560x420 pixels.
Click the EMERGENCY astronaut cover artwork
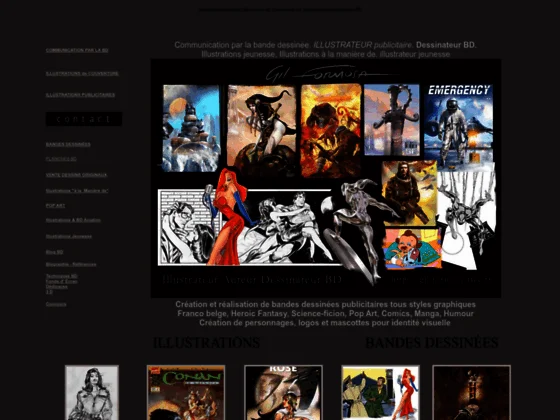point(459,126)
